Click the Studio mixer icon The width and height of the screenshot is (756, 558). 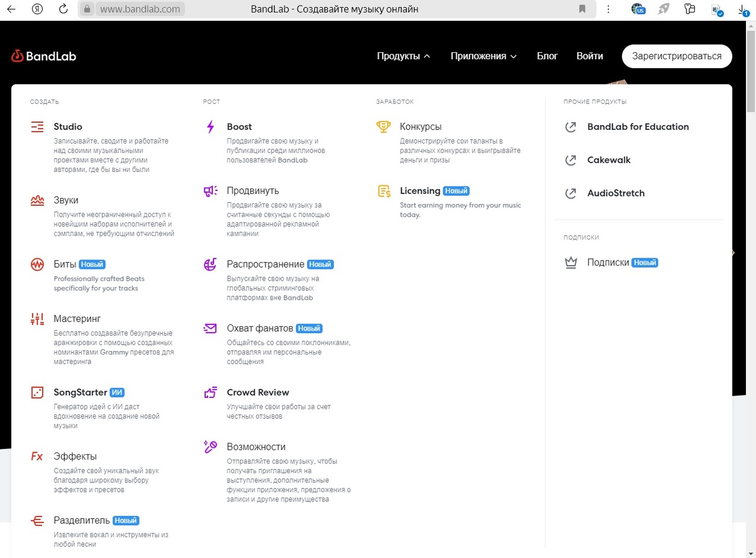tap(37, 127)
